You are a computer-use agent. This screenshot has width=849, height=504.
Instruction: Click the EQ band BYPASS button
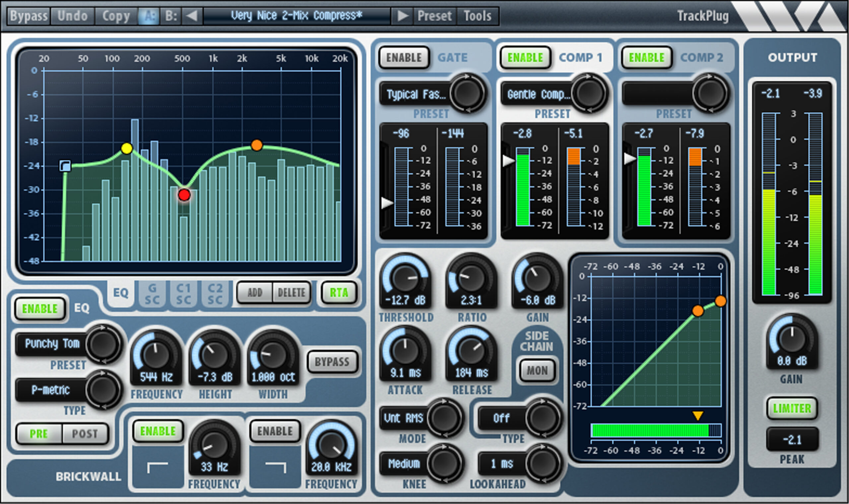(332, 362)
